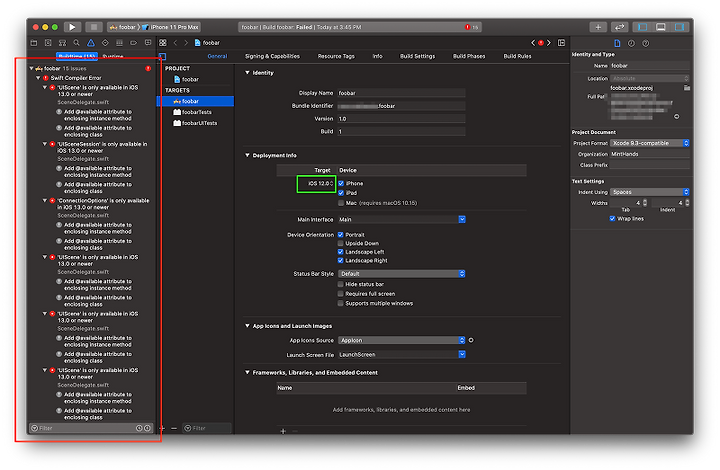Open the App Icons Source dropdown

402,340
